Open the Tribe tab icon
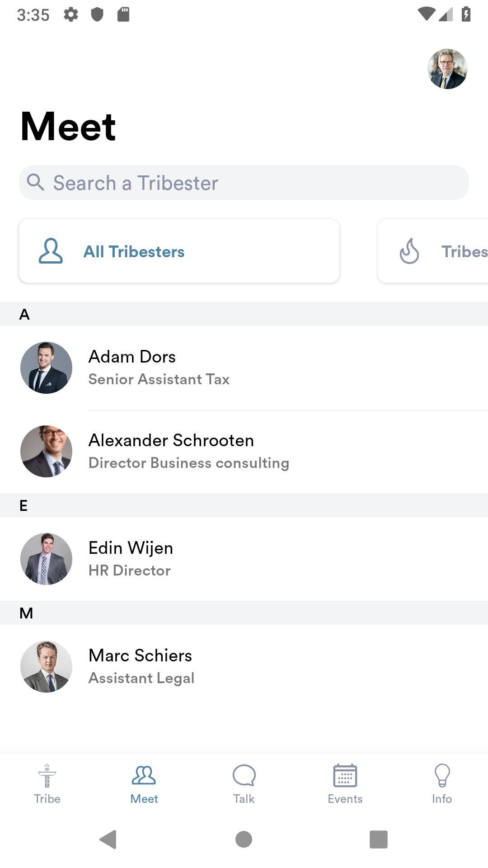Image resolution: width=488 pixels, height=868 pixels. 47,776
